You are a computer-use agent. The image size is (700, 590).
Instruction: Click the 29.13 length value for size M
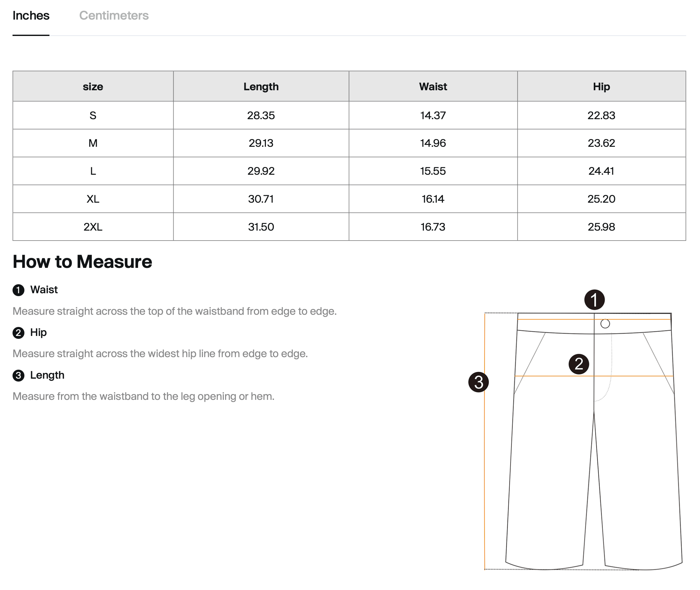click(x=261, y=143)
